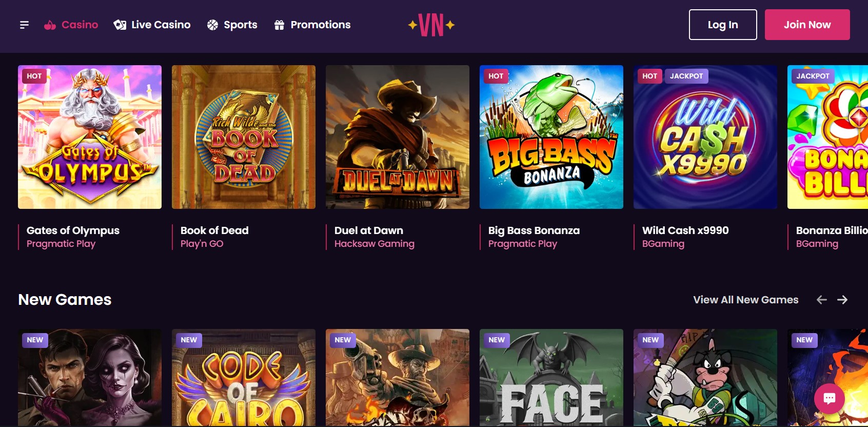
Task: Play Big Bass Bonanza
Action: tap(551, 137)
